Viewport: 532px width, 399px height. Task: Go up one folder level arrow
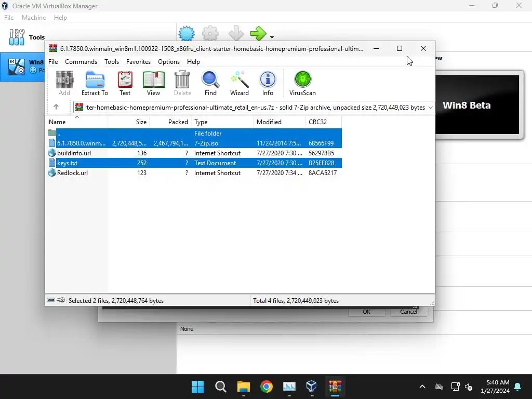[x=56, y=107]
